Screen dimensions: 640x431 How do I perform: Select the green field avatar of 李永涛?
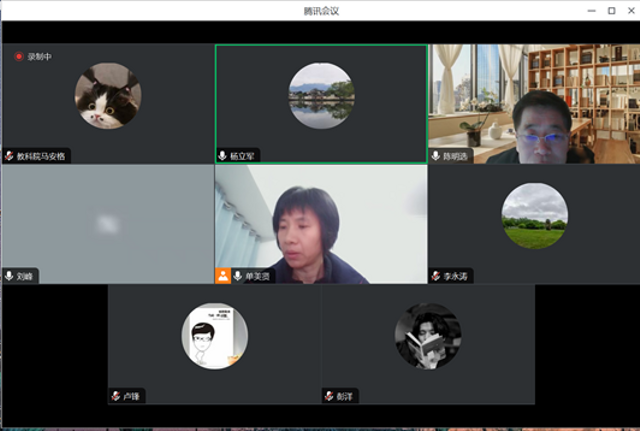pyautogui.click(x=534, y=215)
